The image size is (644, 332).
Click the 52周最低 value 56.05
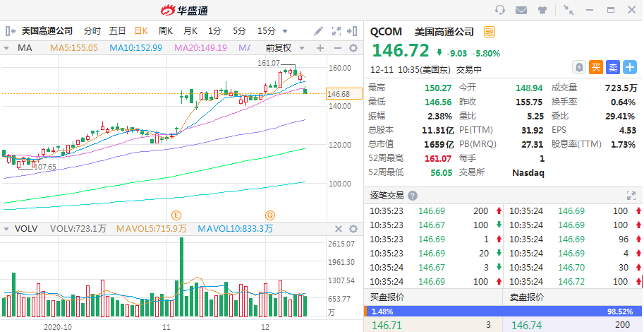coord(441,172)
